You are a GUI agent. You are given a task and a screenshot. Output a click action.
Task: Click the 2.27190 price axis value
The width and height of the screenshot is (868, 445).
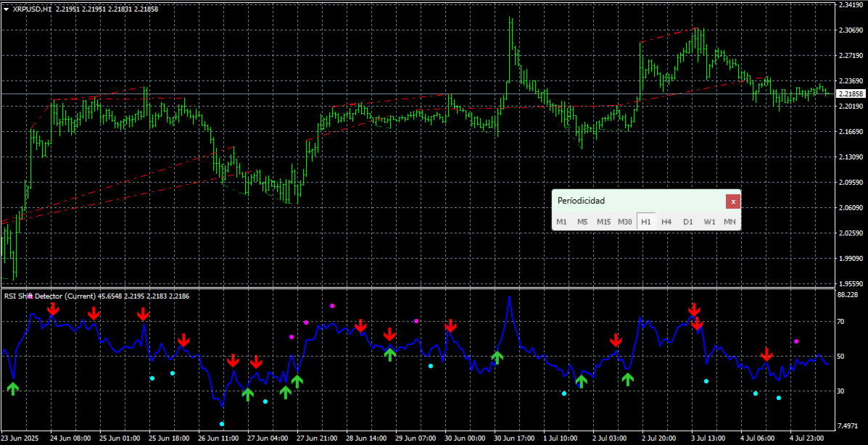point(851,55)
